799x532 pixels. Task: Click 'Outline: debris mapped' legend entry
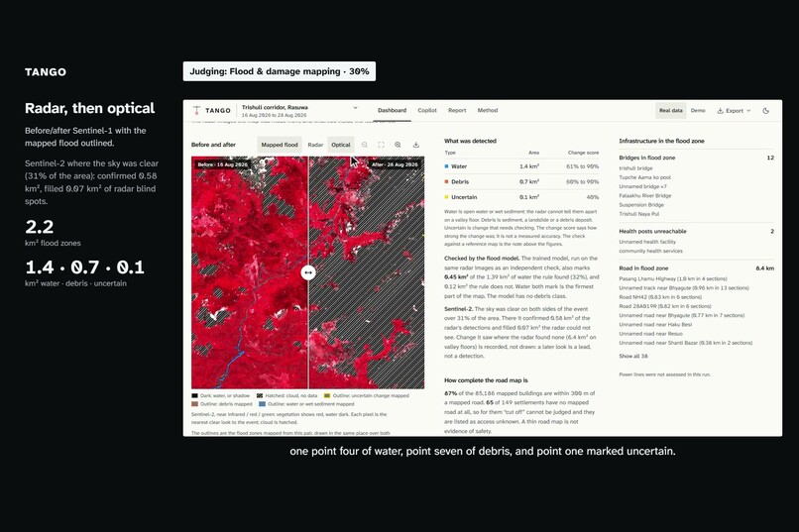(222, 404)
